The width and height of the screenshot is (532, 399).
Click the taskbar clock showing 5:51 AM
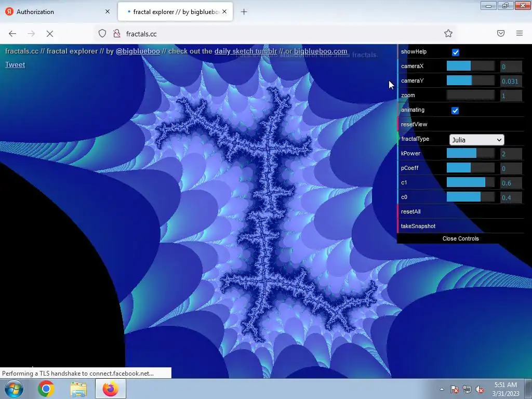(506, 389)
